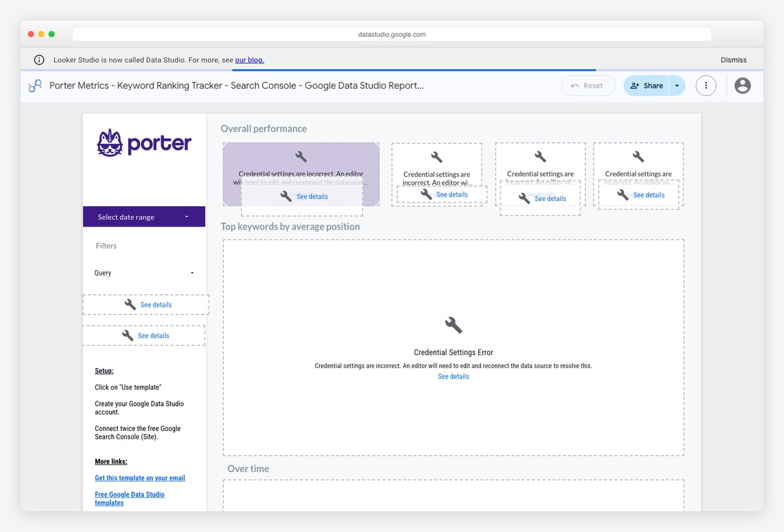Open the 'our blog' link
Viewport: 784px width, 532px height.
(x=250, y=60)
